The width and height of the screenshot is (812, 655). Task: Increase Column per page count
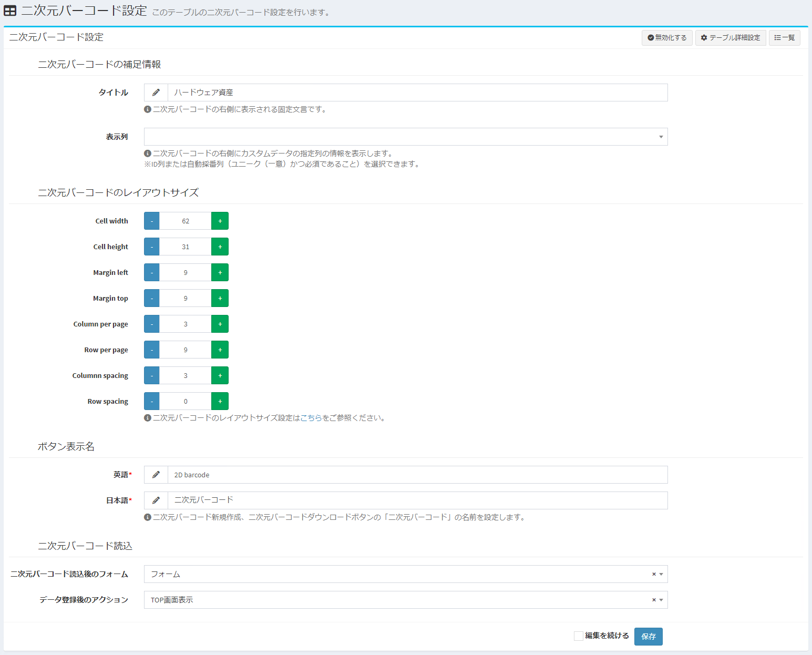[220, 324]
